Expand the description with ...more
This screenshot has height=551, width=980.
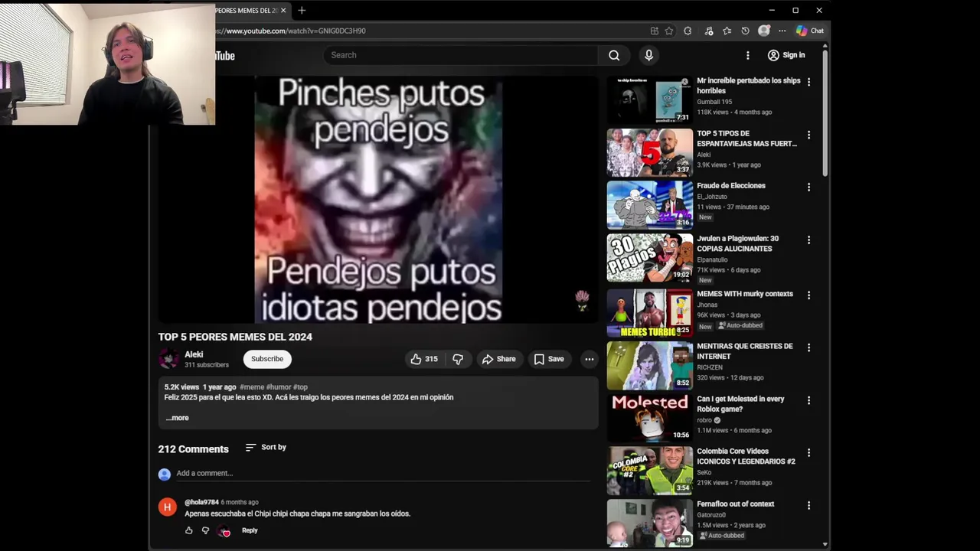tap(177, 418)
